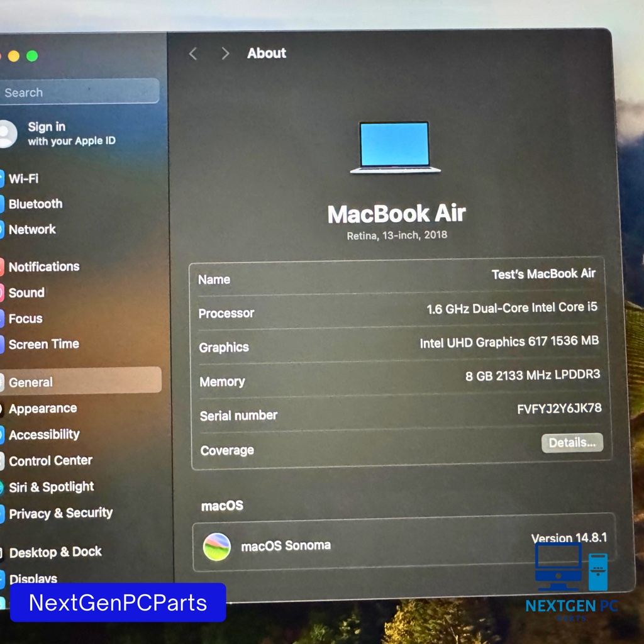Open Accessibility settings
The width and height of the screenshot is (644, 644).
[x=45, y=435]
